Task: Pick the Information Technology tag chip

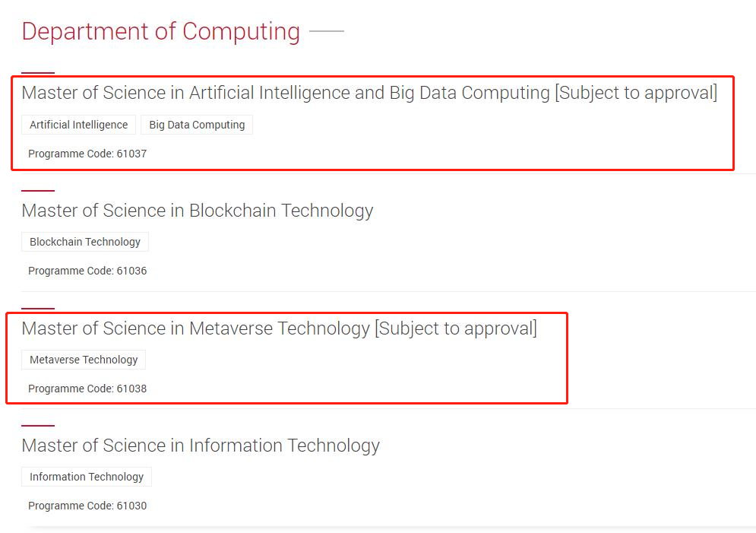Action: click(x=87, y=477)
